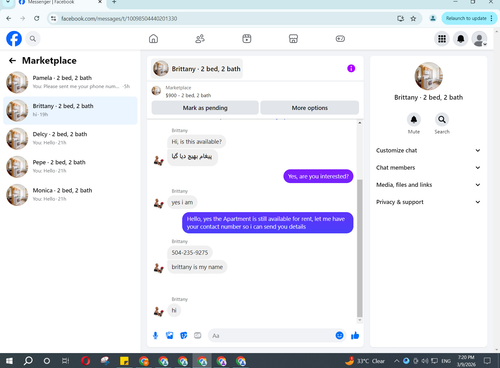Click the message 'Hi, is this available?'
The width and height of the screenshot is (500, 368).
(x=197, y=142)
